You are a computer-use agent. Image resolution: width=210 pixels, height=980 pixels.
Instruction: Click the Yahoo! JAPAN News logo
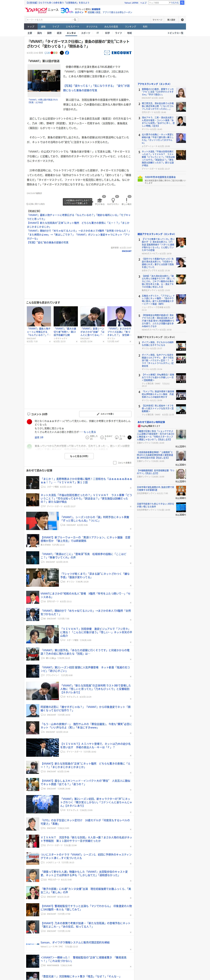42,10
